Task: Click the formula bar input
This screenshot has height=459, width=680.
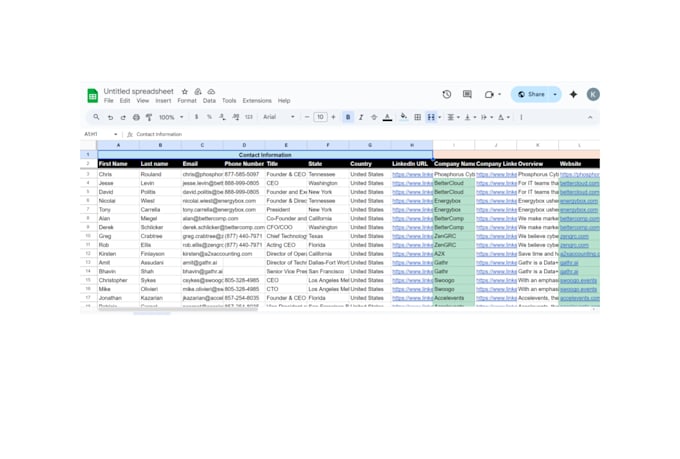Action: pyautogui.click(x=364, y=134)
